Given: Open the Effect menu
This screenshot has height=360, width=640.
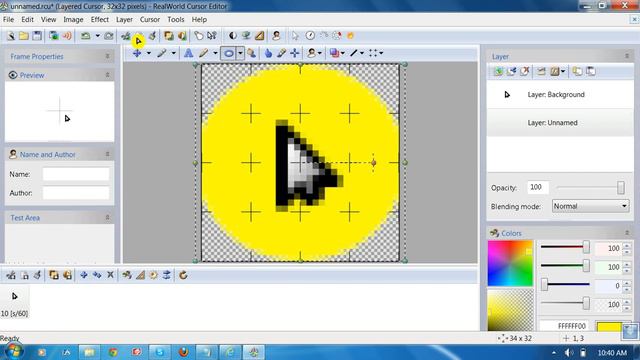Looking at the screenshot, I should click(x=100, y=20).
